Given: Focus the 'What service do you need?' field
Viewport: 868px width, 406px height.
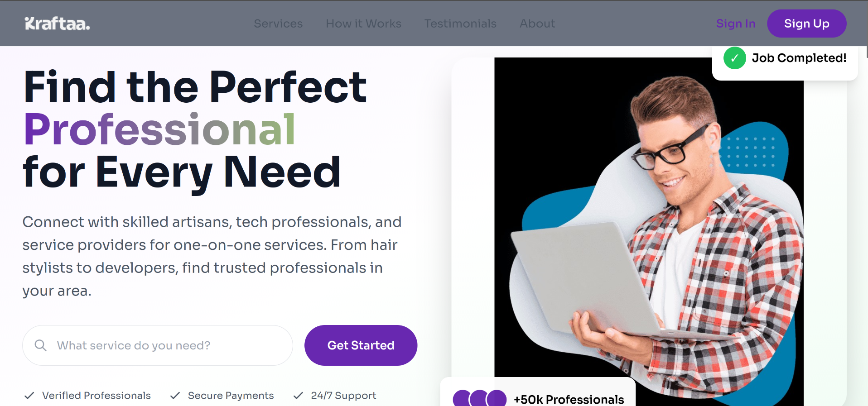Looking at the screenshot, I should point(158,345).
